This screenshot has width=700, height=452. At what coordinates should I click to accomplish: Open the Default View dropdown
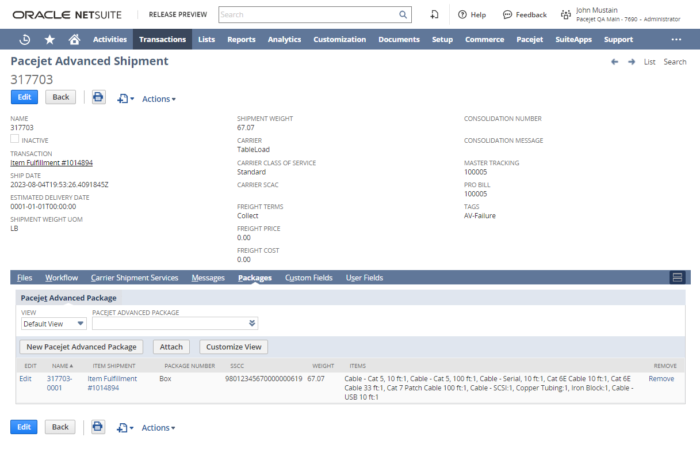tap(54, 323)
